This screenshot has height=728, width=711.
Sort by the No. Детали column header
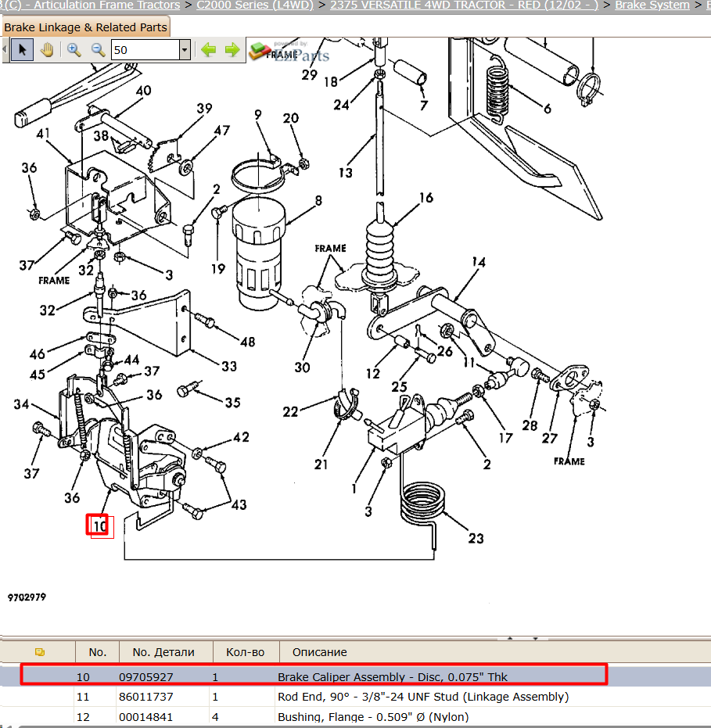click(x=163, y=652)
